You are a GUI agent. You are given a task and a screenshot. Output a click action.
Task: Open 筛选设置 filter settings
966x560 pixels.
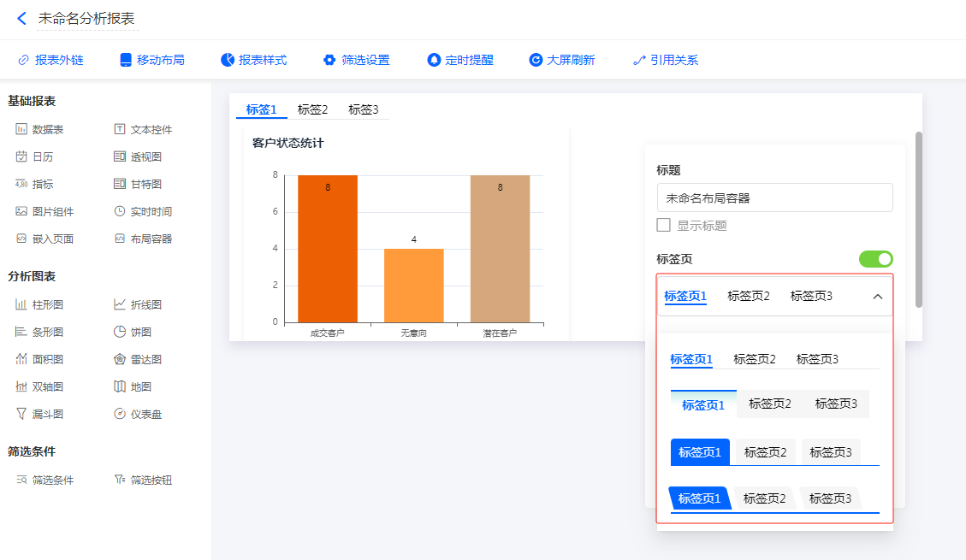[x=356, y=60]
